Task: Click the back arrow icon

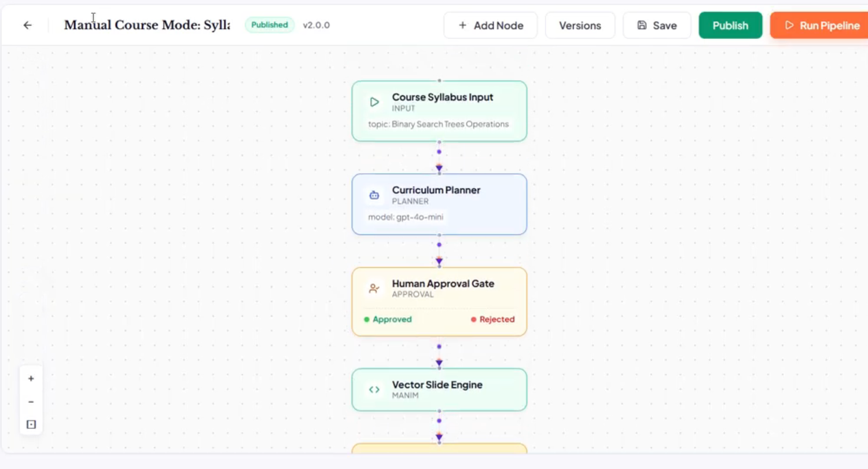Action: (x=27, y=25)
